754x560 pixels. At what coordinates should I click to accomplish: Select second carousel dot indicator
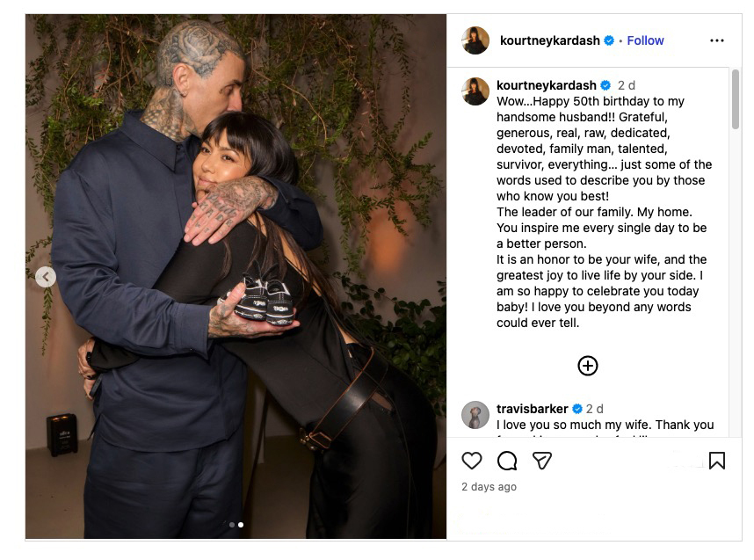coord(241,525)
